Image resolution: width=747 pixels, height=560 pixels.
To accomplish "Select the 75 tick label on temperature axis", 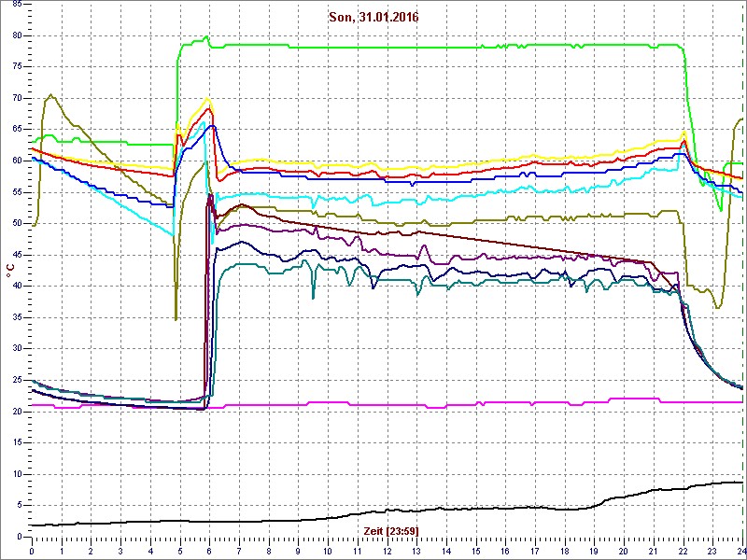I will (17, 67).
